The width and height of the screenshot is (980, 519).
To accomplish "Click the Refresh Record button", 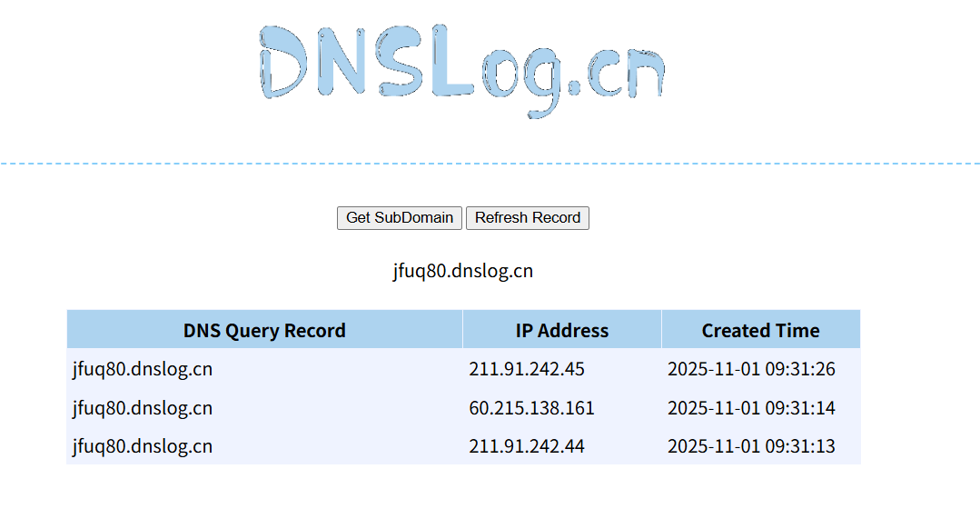I will [528, 217].
